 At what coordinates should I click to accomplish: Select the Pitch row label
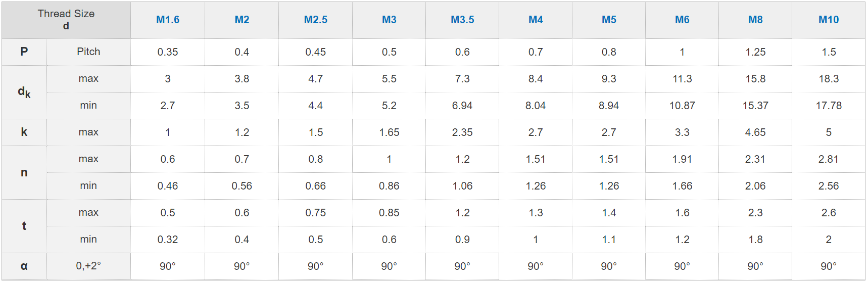point(88,52)
